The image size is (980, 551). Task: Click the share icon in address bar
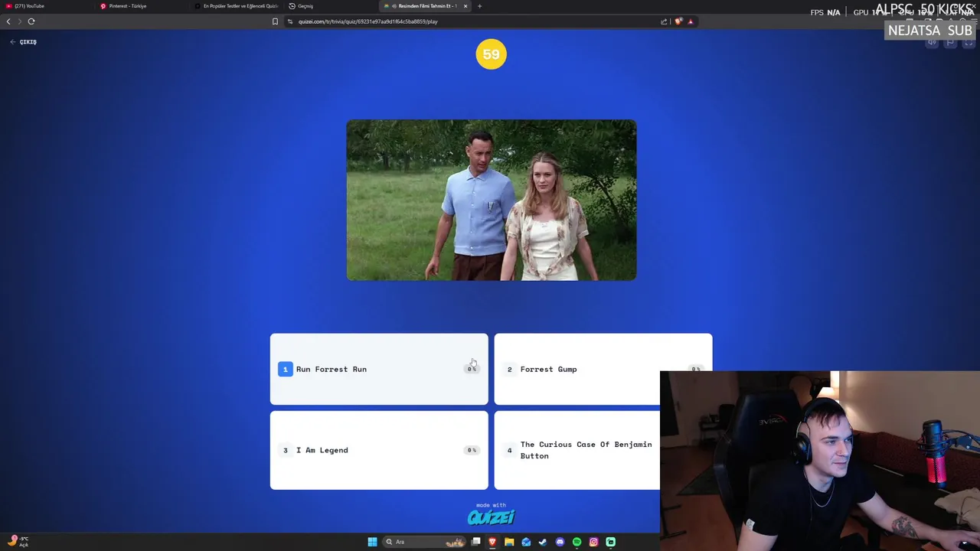[664, 21]
